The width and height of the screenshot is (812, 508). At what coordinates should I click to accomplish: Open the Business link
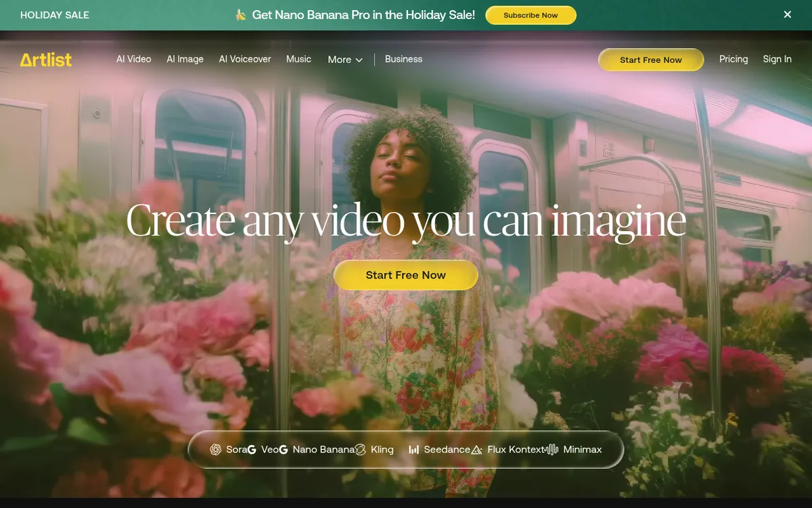[403, 59]
